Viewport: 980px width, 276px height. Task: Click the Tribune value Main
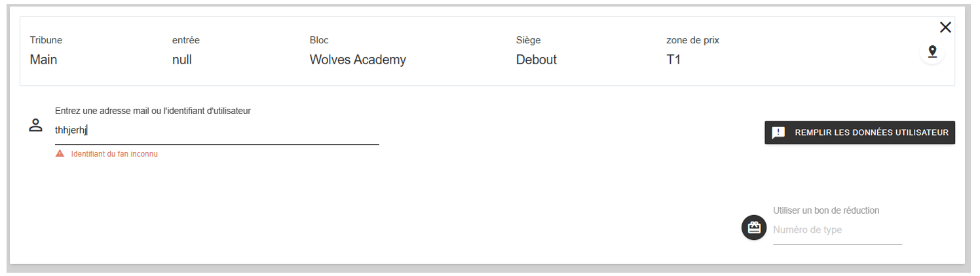(43, 60)
